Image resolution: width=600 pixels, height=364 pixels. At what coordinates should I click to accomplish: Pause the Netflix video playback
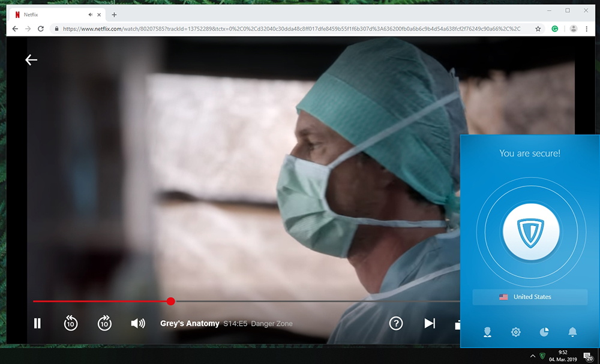37,323
